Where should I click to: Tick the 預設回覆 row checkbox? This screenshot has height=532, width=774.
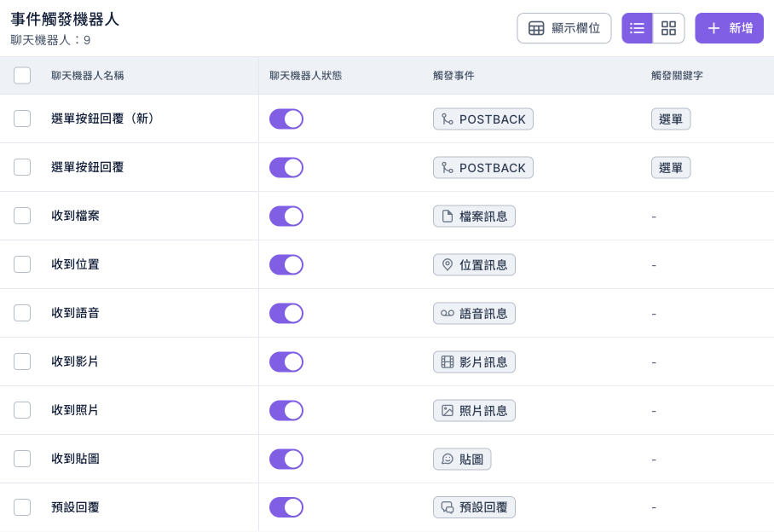click(22, 507)
